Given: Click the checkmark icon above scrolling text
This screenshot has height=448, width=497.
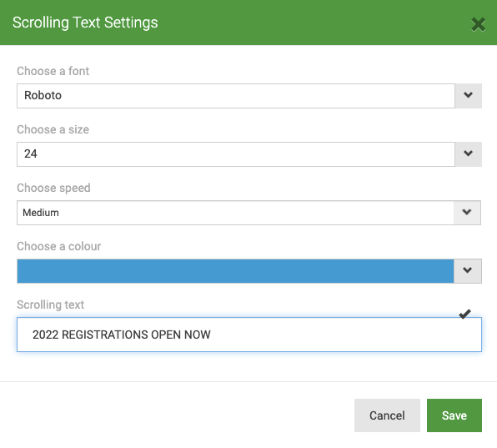Looking at the screenshot, I should 464,315.
